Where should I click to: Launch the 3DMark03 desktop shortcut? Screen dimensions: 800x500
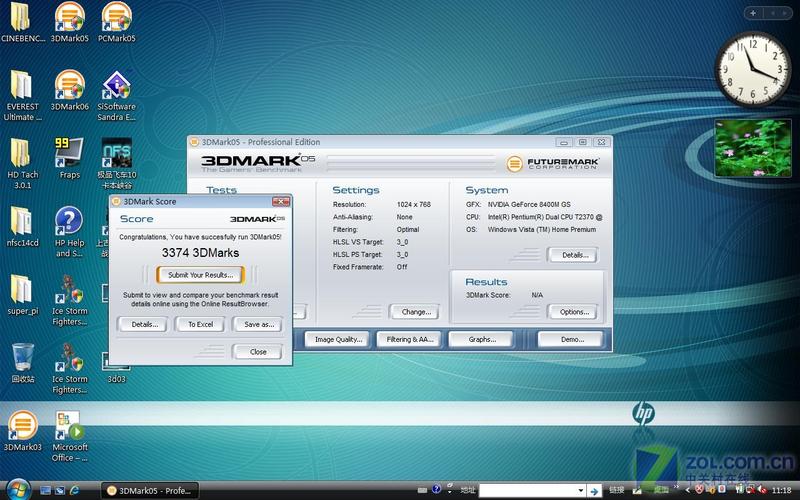(x=22, y=431)
